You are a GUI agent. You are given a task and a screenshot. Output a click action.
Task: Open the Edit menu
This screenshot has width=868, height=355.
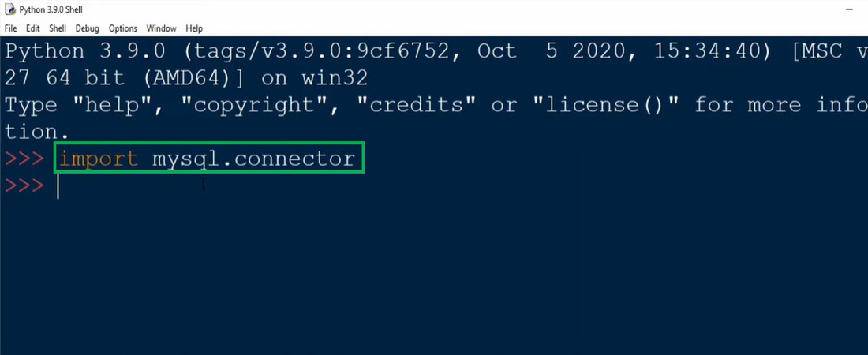click(32, 28)
